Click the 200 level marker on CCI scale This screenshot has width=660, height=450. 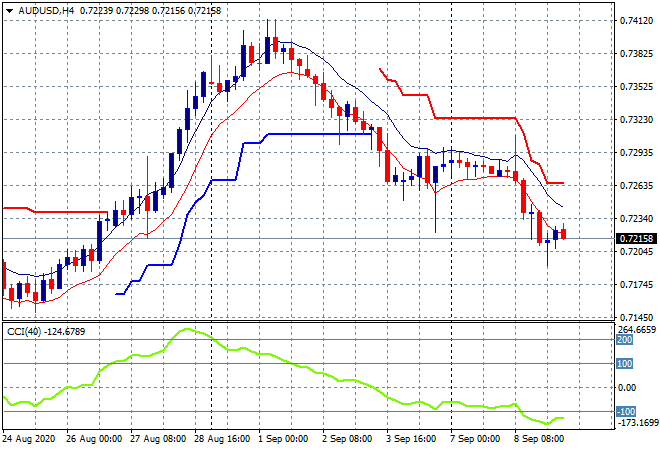[625, 340]
